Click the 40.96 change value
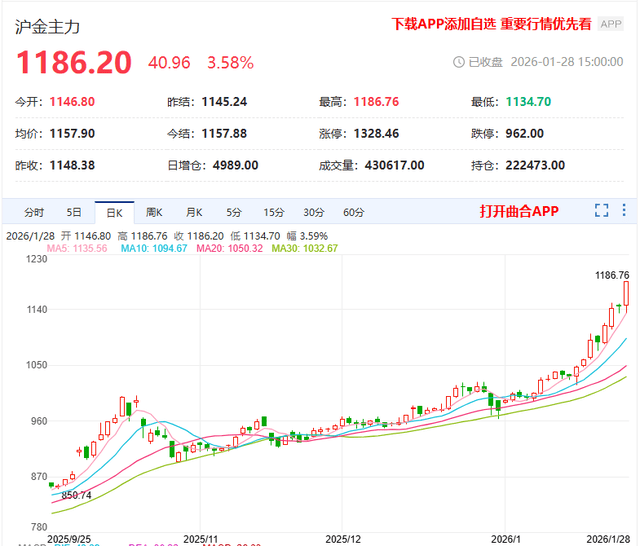The width and height of the screenshot is (640, 546). point(169,63)
